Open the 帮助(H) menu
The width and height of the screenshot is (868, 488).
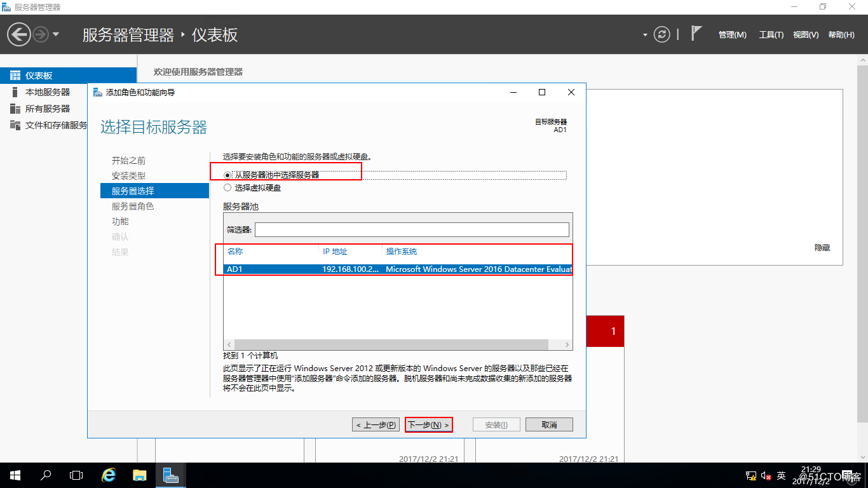tap(841, 35)
